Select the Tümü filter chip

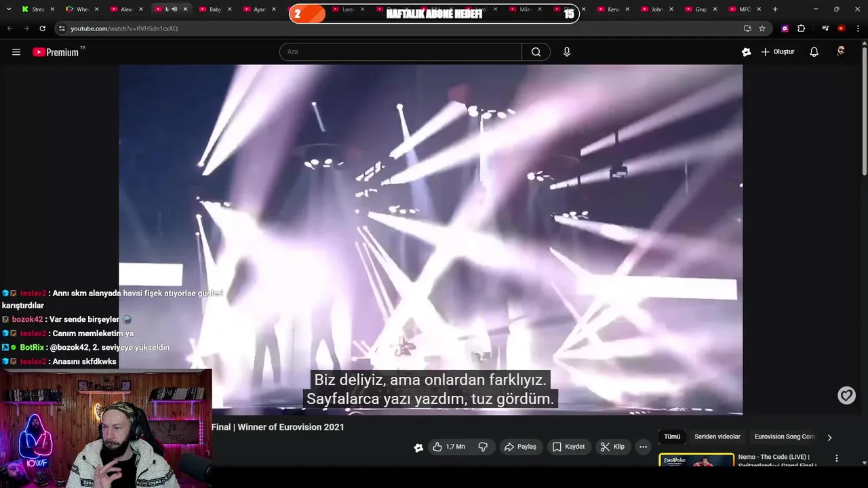tap(672, 437)
